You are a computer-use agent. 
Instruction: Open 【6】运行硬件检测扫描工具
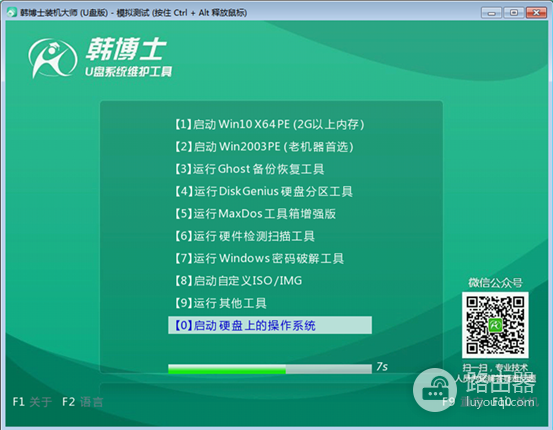coord(244,236)
